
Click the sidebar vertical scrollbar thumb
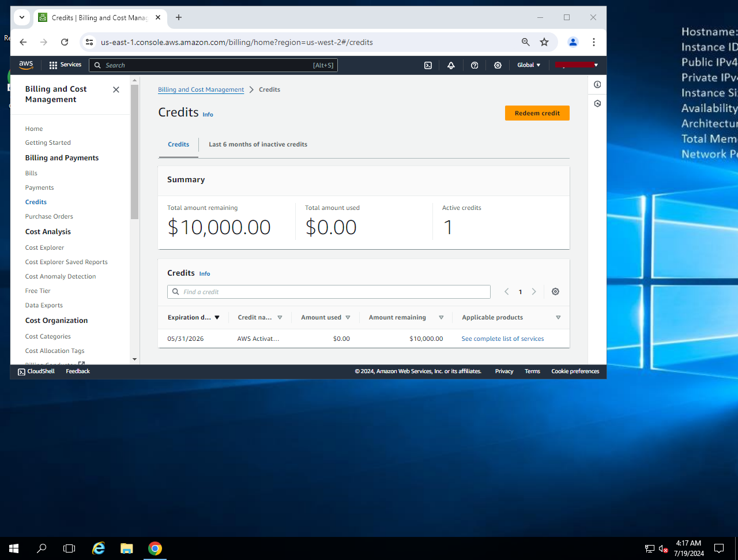click(x=134, y=151)
